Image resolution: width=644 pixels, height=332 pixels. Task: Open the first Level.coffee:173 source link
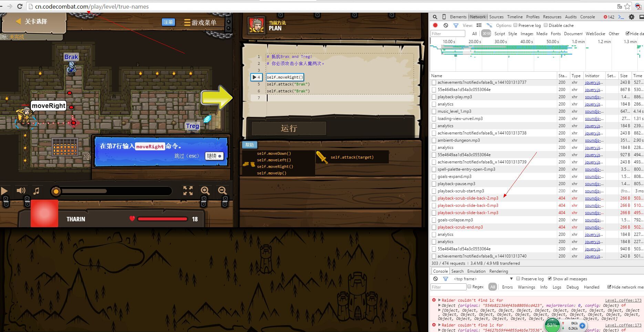[x=623, y=300]
